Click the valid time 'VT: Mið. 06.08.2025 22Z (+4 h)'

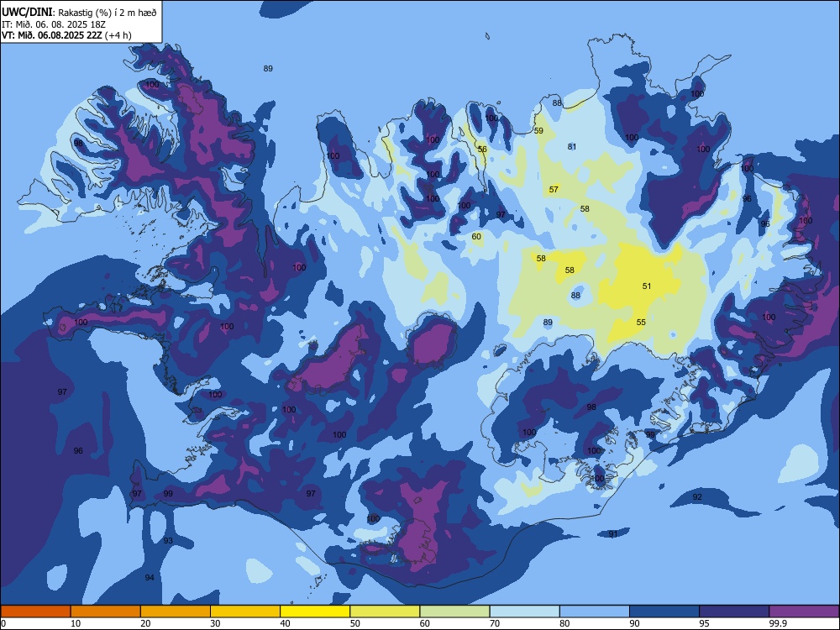[66, 35]
